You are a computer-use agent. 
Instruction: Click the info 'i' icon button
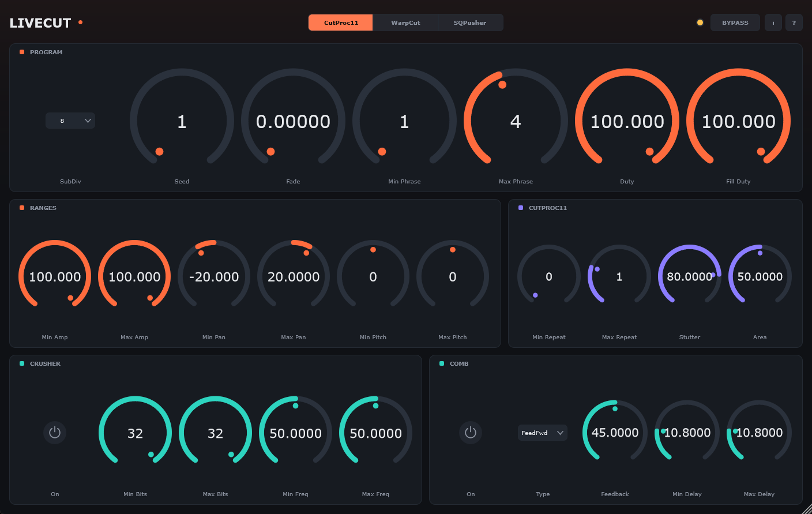773,22
